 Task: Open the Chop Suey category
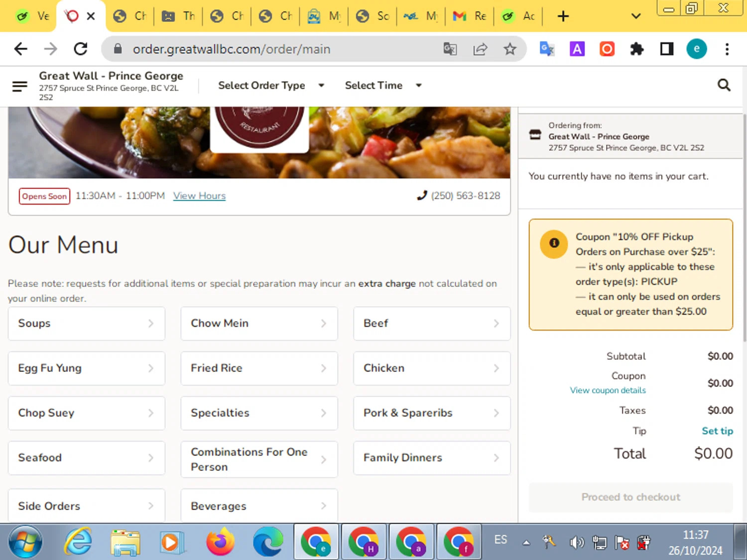tap(87, 413)
